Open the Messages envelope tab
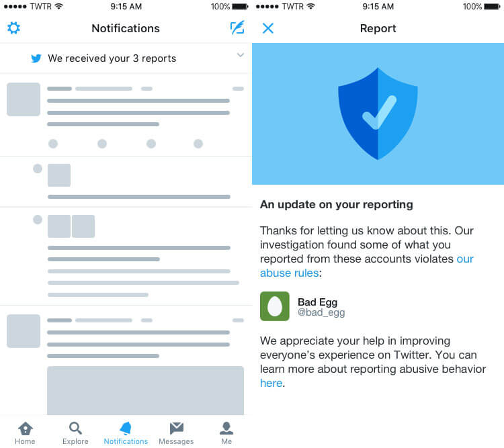 pyautogui.click(x=176, y=433)
